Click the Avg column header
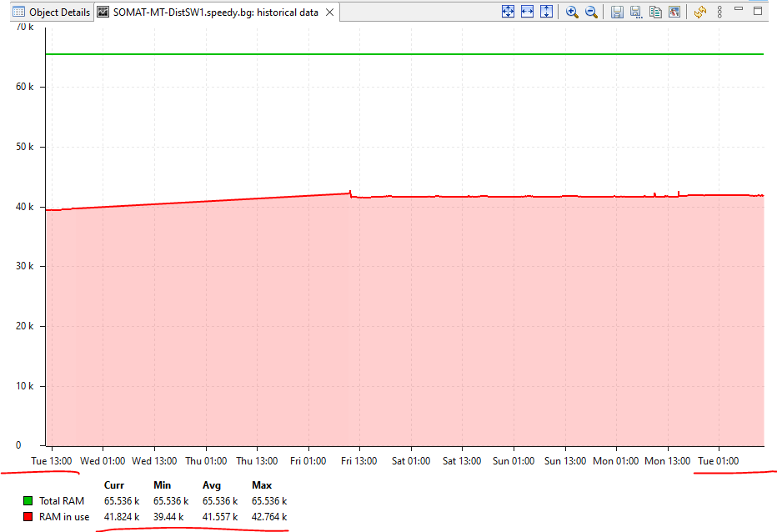 point(212,485)
